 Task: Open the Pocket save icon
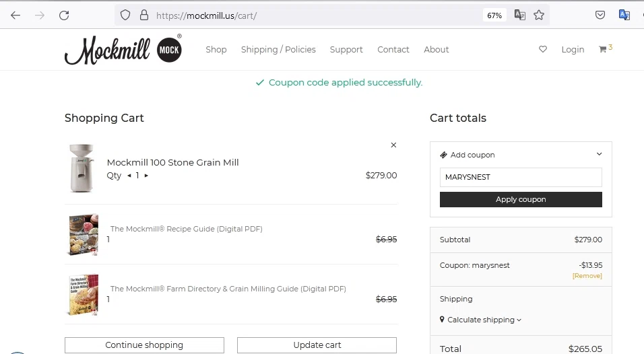coord(600,15)
